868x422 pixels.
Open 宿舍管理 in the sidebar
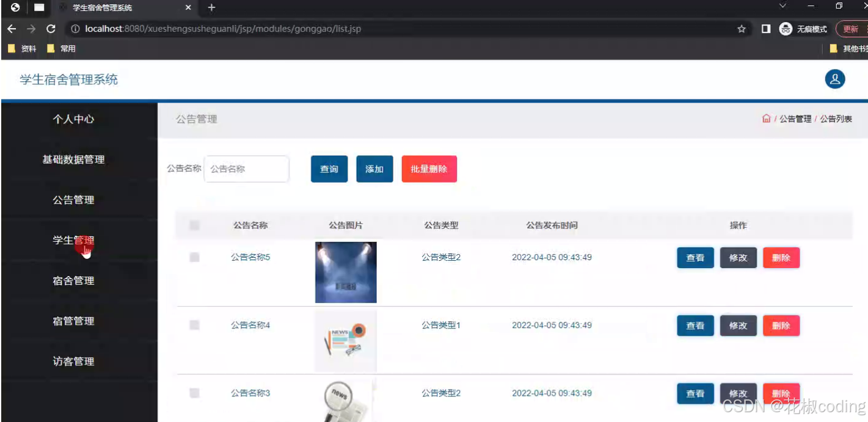74,280
